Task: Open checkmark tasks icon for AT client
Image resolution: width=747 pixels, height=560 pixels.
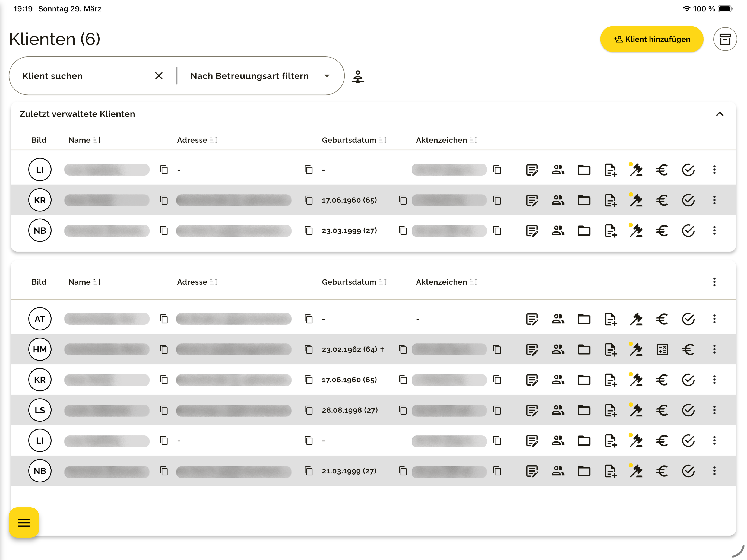Action: coord(688,319)
